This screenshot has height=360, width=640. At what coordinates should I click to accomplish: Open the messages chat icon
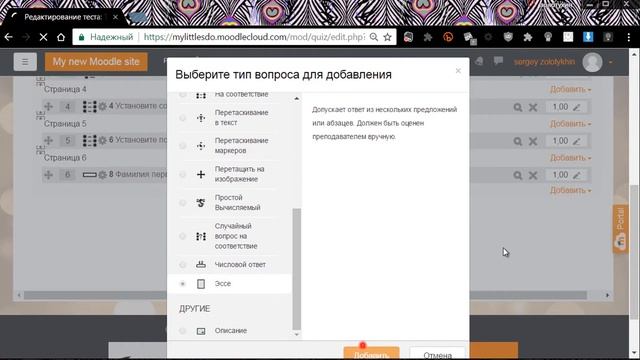(498, 61)
